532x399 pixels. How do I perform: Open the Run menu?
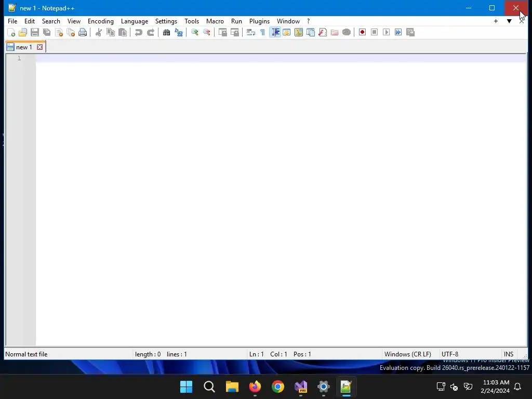tap(236, 21)
